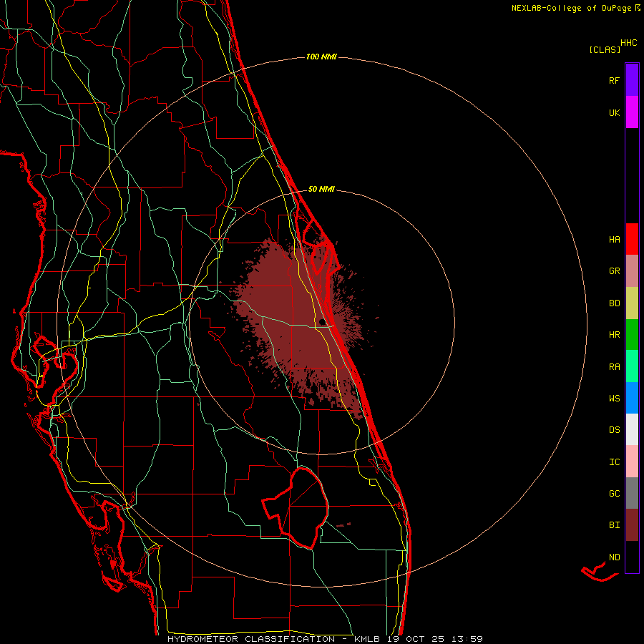Click the UK magenta legend swatch
Viewport: 644px width, 644px height.
632,112
